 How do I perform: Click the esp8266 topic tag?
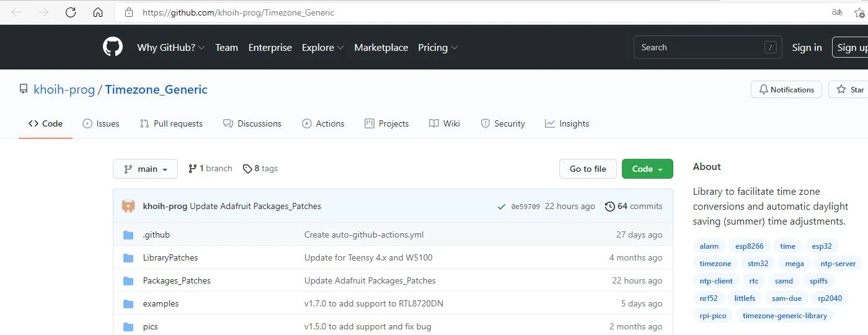[750, 246]
